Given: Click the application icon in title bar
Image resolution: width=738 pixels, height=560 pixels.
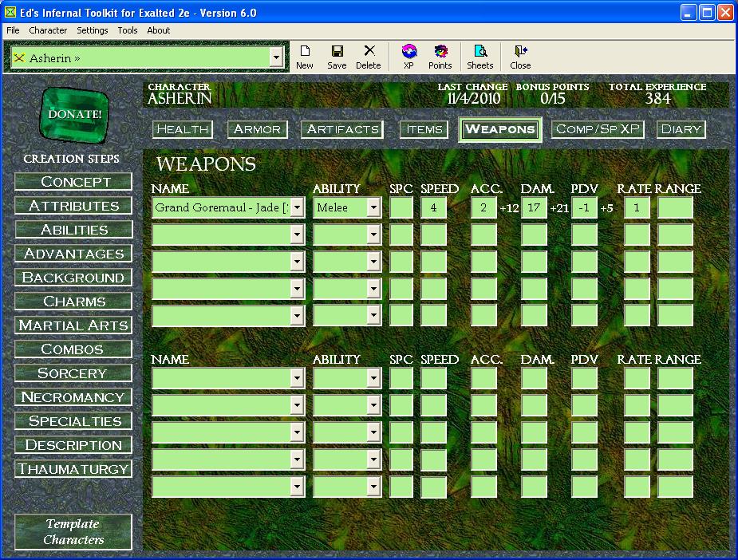Looking at the screenshot, I should click(x=10, y=12).
